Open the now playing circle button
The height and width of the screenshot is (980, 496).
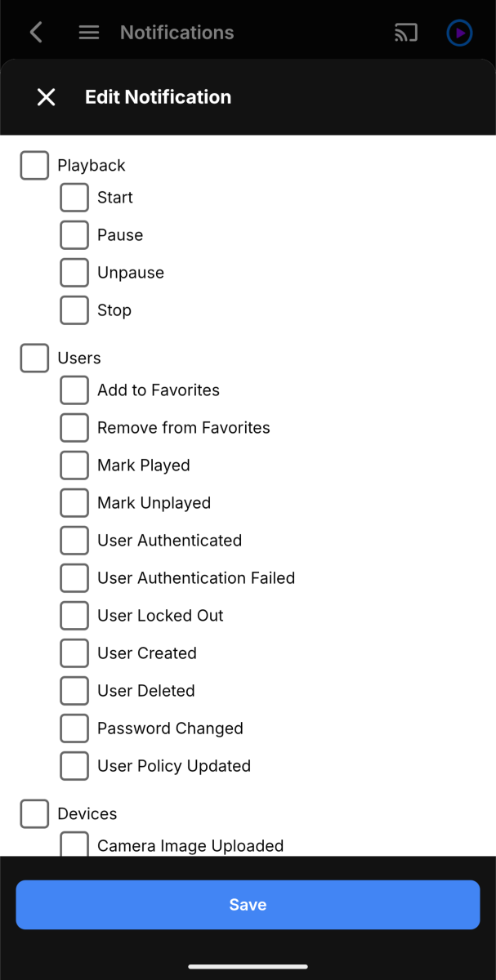pyautogui.click(x=459, y=32)
